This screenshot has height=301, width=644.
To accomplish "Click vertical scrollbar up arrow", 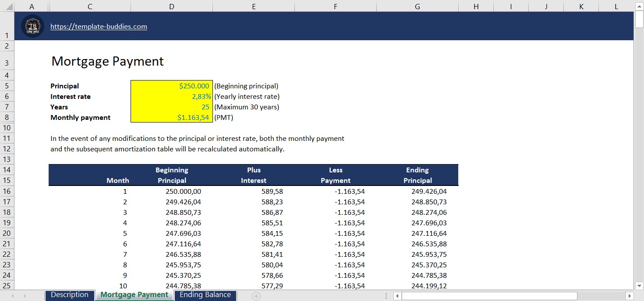I will tap(639, 6).
